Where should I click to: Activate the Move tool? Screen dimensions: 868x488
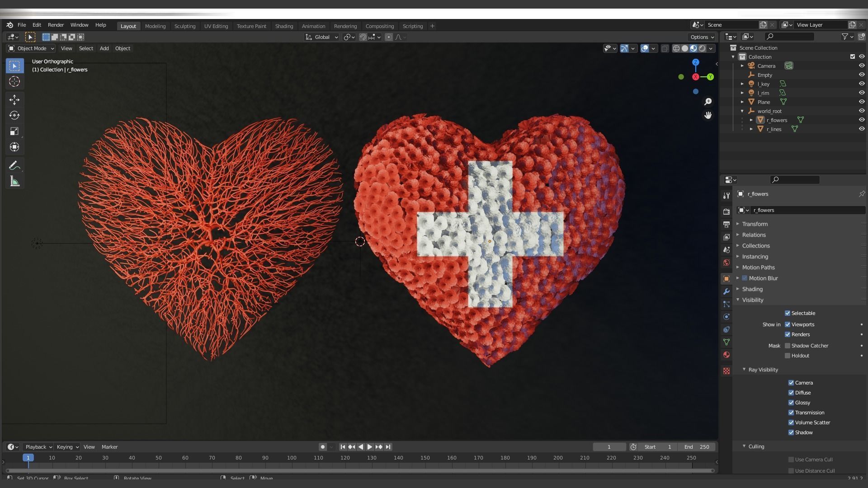click(x=14, y=100)
